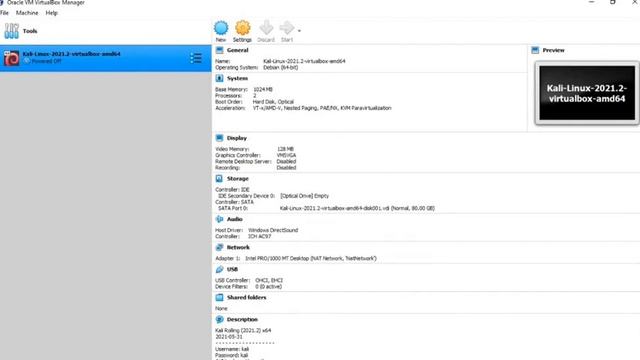This screenshot has height=360, width=640.
Task: Click the System section icon
Action: 219,78
